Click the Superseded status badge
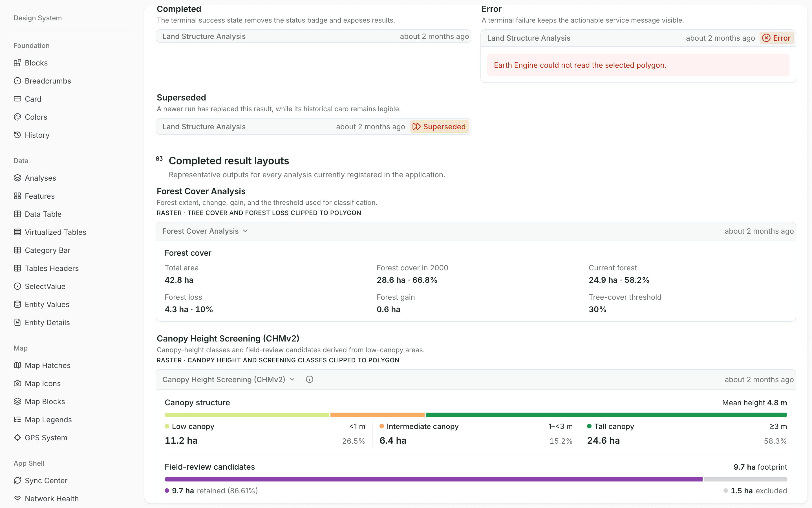This screenshot has height=508, width=812. pyautogui.click(x=439, y=127)
